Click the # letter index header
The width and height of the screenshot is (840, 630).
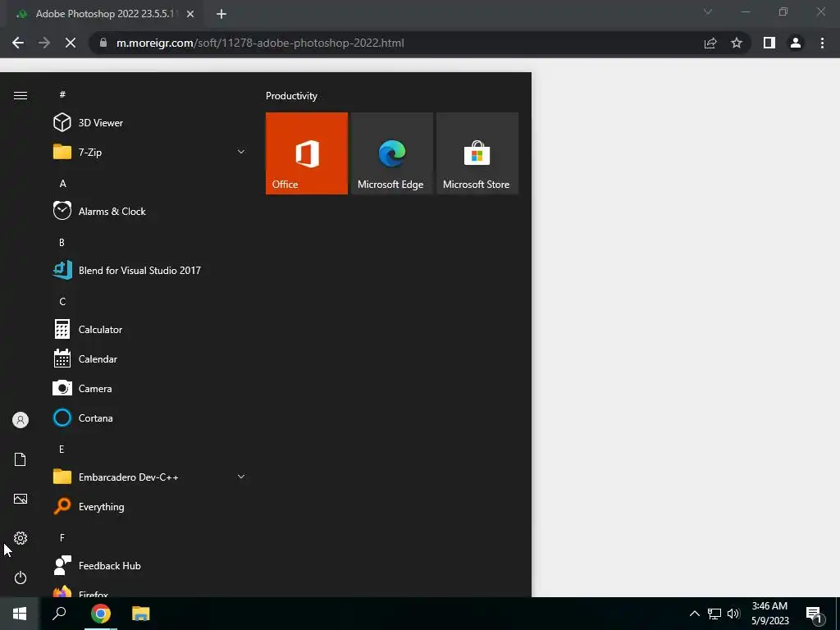[62, 94]
